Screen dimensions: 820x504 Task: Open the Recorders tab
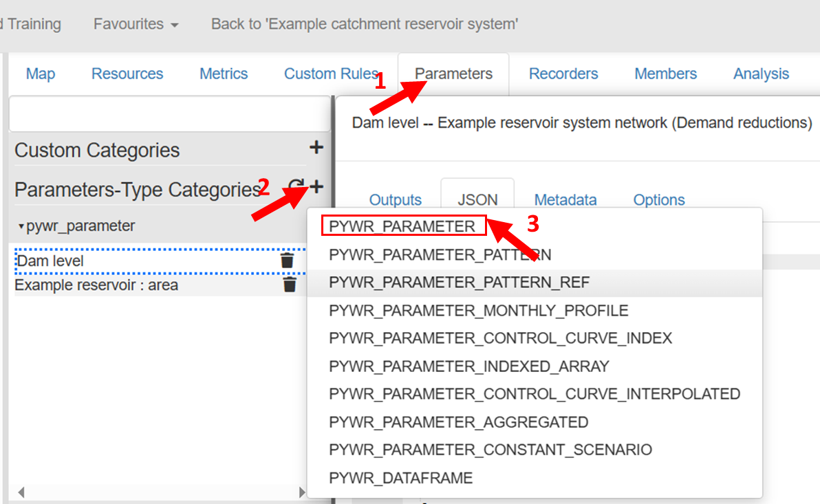tap(563, 74)
